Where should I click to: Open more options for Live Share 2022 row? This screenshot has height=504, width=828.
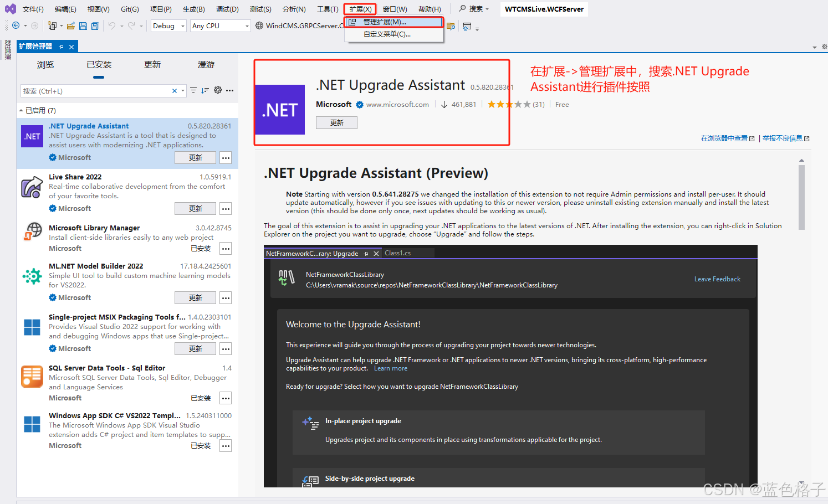[226, 209]
